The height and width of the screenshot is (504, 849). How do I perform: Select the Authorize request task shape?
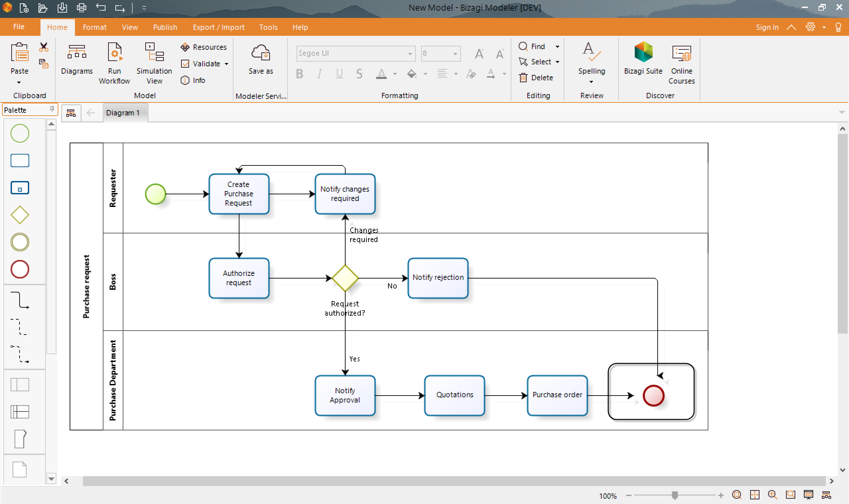click(x=239, y=278)
